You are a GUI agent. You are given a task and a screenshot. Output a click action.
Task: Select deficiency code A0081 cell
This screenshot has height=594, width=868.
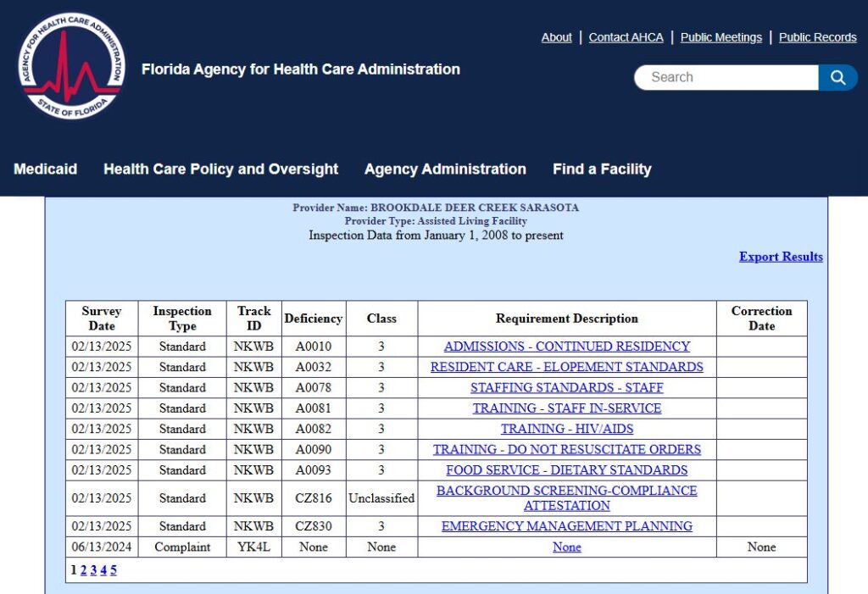click(x=314, y=408)
